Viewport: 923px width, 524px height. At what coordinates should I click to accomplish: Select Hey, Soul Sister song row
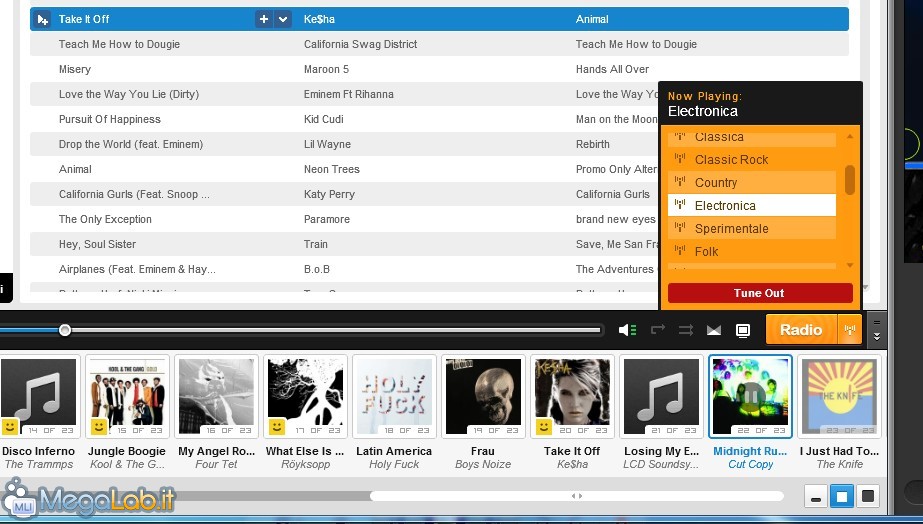(x=344, y=244)
